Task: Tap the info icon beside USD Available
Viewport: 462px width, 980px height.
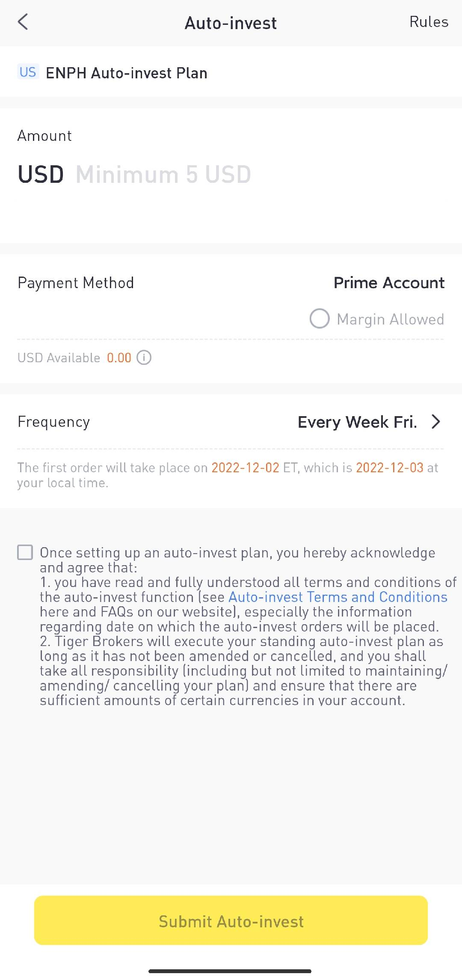Action: click(x=144, y=357)
